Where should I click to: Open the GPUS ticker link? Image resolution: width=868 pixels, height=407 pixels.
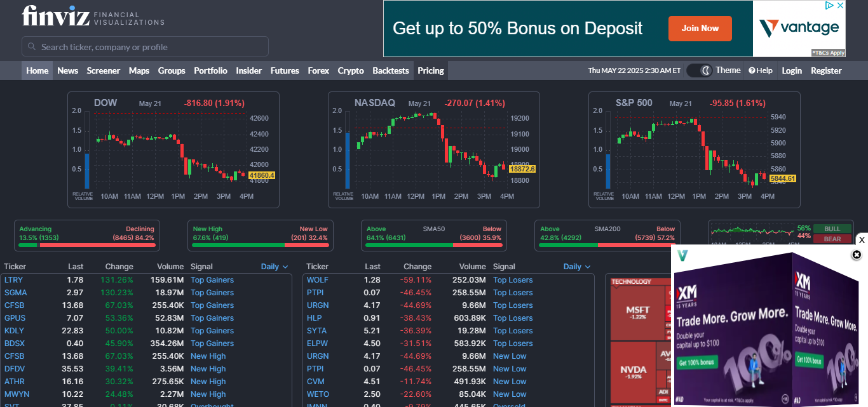click(15, 318)
